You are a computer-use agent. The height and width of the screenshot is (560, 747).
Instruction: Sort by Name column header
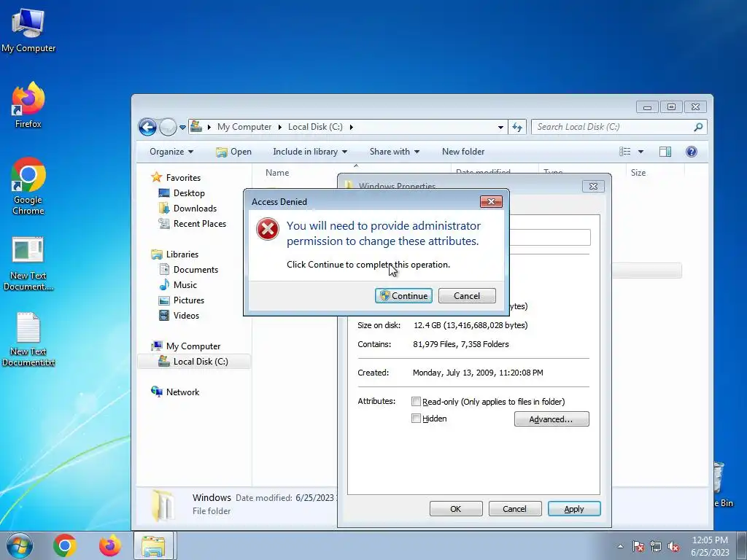277,173
